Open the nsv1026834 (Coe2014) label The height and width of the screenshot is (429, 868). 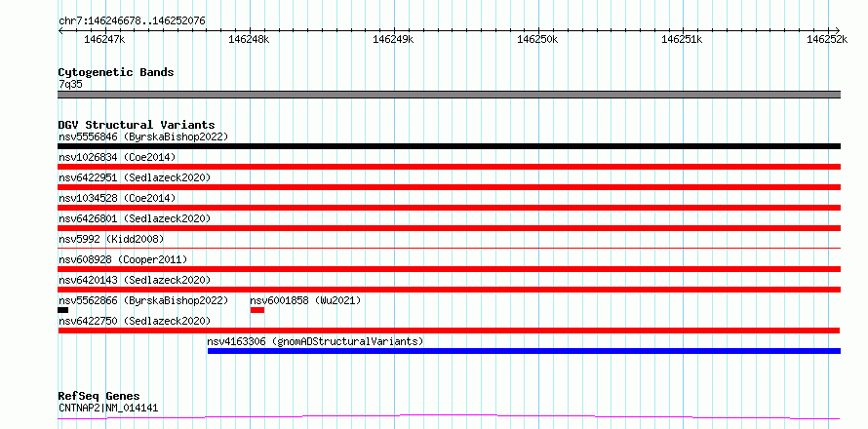coord(117,157)
